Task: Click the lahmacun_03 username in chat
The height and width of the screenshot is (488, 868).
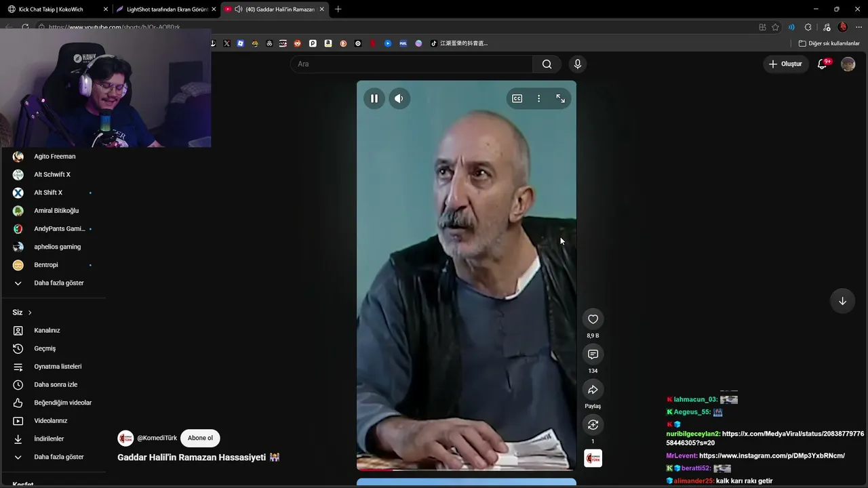Action: tap(695, 399)
